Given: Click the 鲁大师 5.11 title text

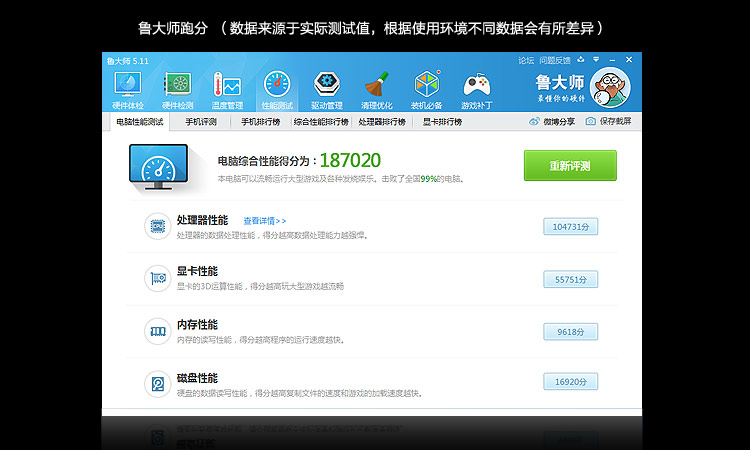Looking at the screenshot, I should coord(128,61).
